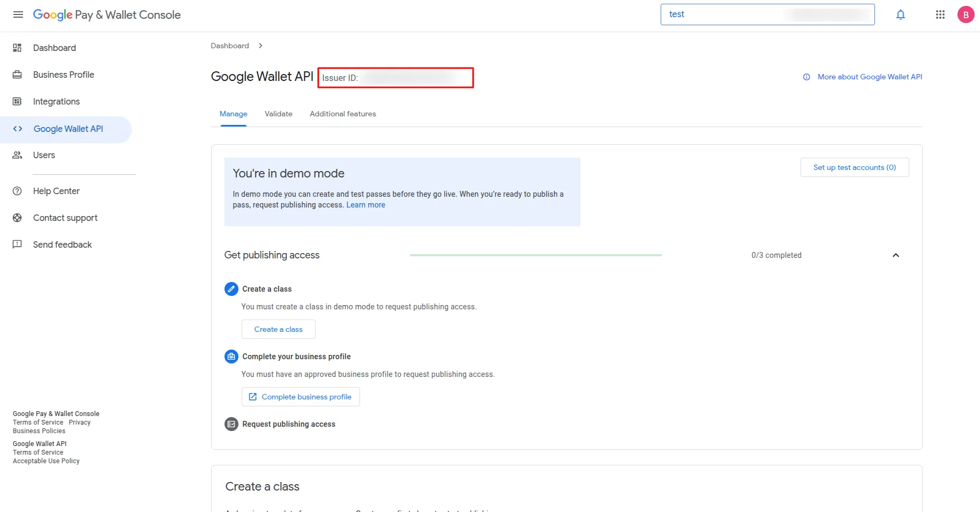The image size is (980, 512).
Task: Select the Users sidebar icon
Action: coord(18,155)
